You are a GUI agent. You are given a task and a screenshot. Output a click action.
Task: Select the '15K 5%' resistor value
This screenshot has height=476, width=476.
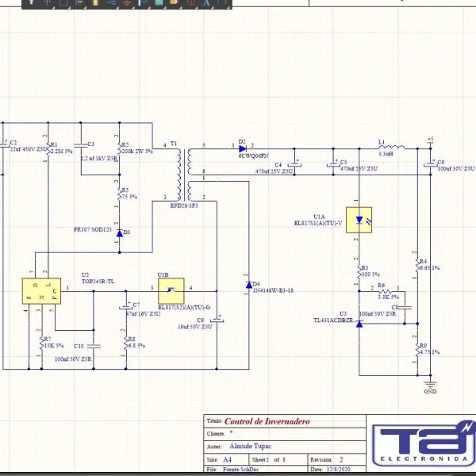pyautogui.click(x=54, y=345)
